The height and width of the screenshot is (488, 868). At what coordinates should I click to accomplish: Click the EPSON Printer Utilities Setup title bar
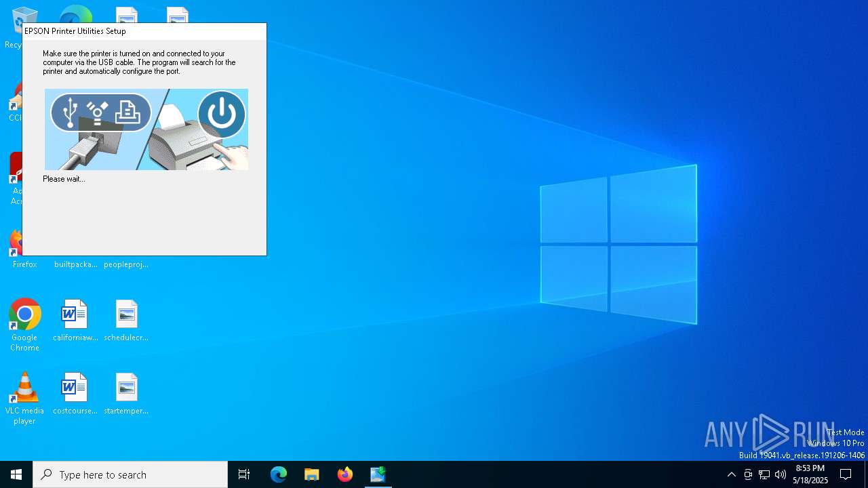[x=144, y=31]
